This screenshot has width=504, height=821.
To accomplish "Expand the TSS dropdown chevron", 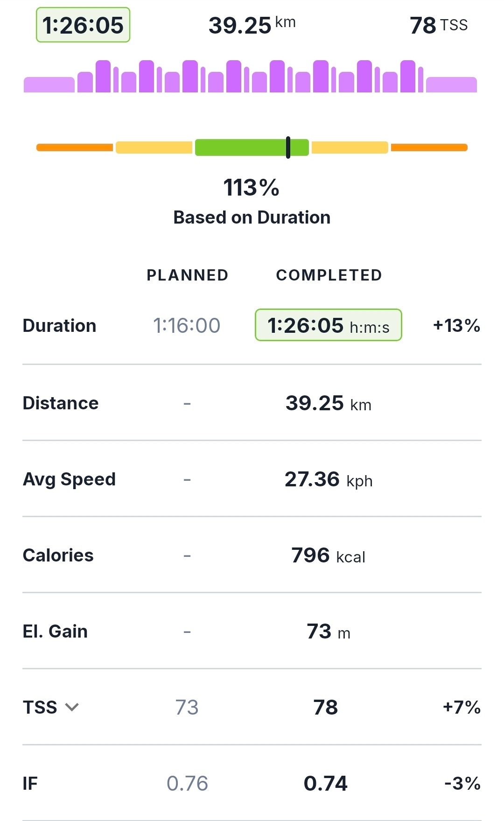I will (72, 707).
